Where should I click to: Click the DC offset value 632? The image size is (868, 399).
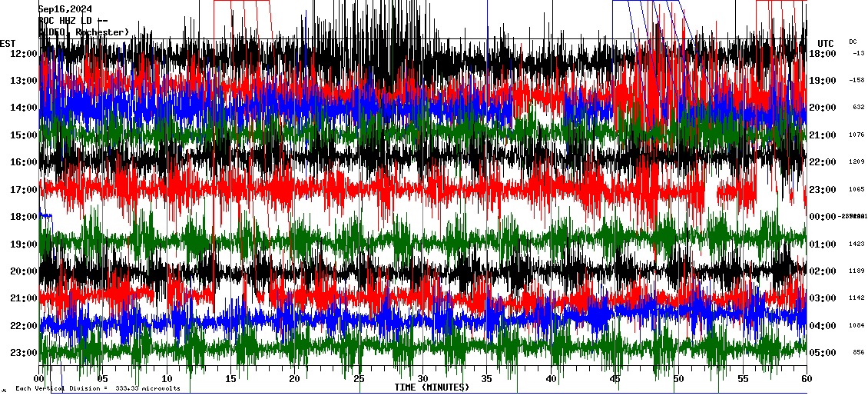[858, 108]
